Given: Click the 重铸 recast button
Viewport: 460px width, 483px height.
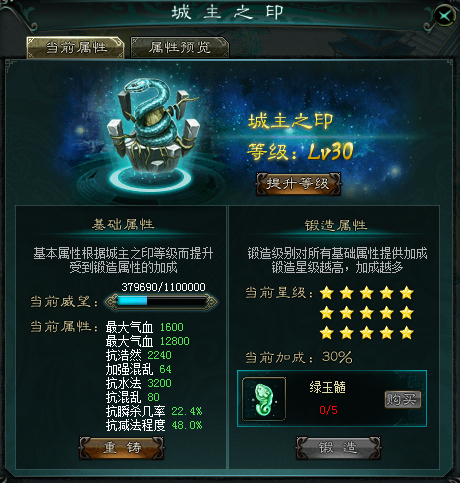Looking at the screenshot, I should pos(122,448).
